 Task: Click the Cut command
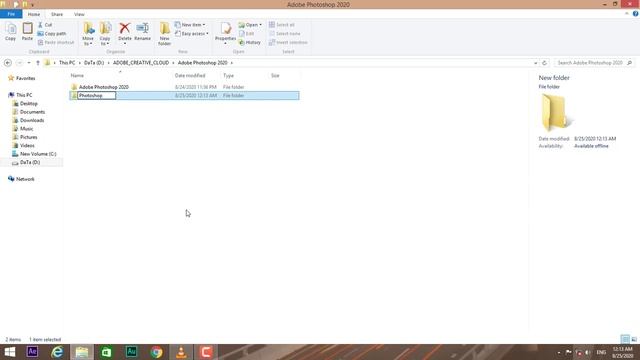point(45,25)
